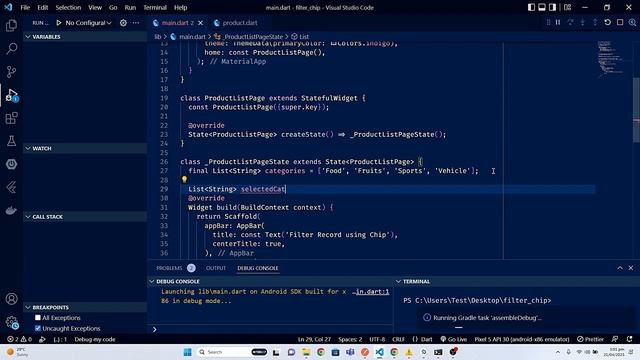Click the Windows taskbar Search box
The image size is (640, 360).
pyautogui.click(x=232, y=352)
